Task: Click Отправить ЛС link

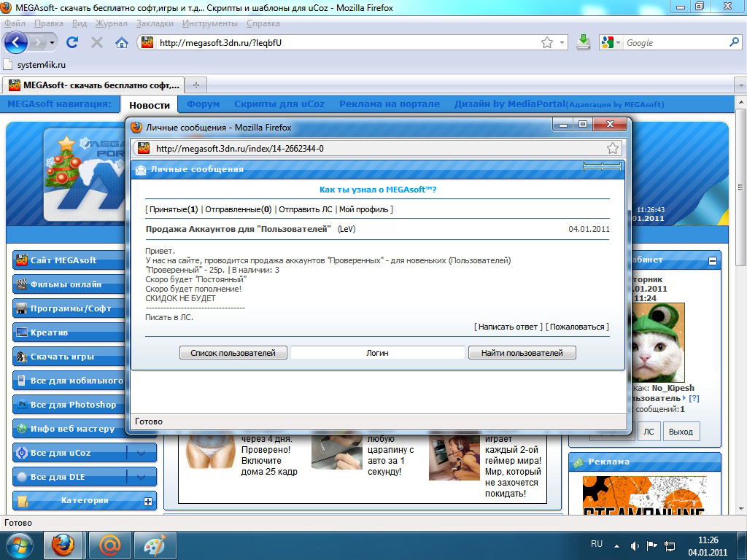Action: (306, 209)
